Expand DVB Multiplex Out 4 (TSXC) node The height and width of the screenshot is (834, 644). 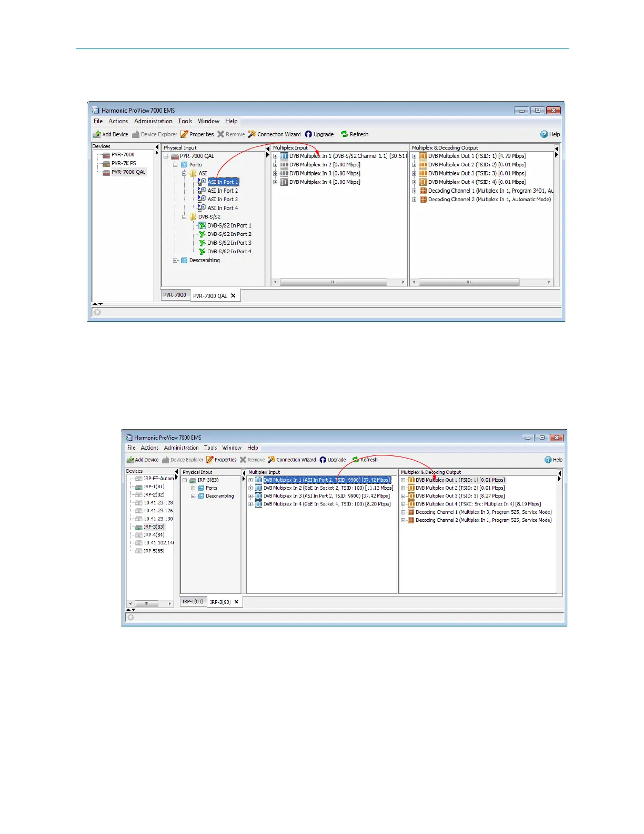click(x=403, y=504)
